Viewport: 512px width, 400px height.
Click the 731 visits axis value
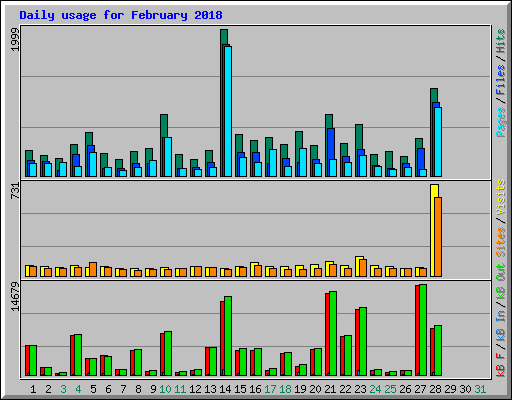pos(15,191)
